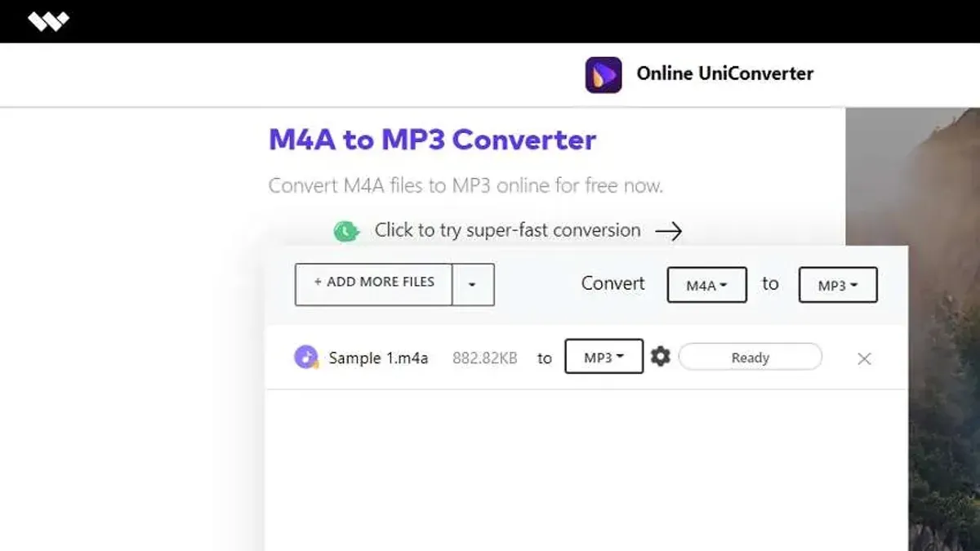Expand the dropdown arrow beside ADD MORE FILES
The height and width of the screenshot is (551, 980).
473,285
